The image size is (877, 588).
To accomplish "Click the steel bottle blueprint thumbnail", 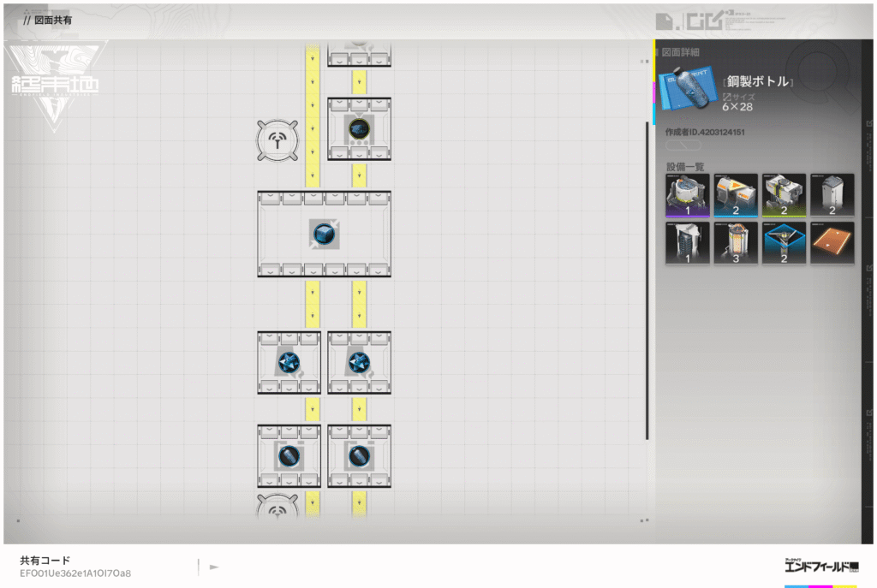I will tap(688, 89).
